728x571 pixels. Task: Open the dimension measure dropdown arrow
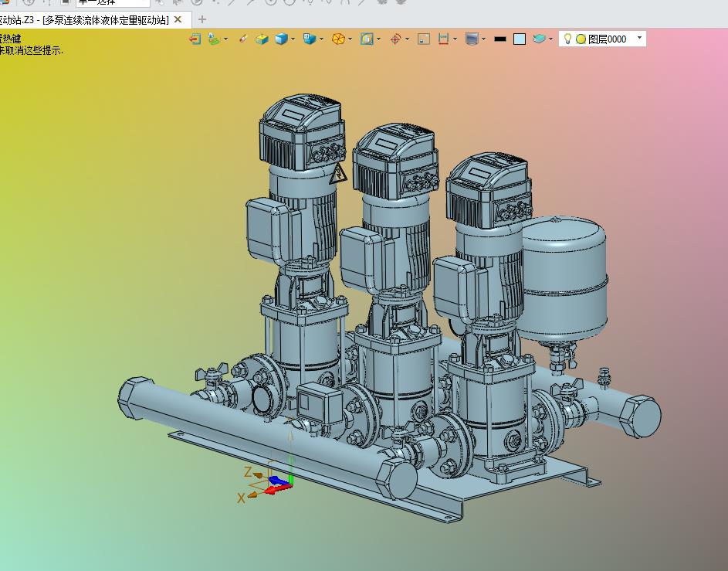455,39
